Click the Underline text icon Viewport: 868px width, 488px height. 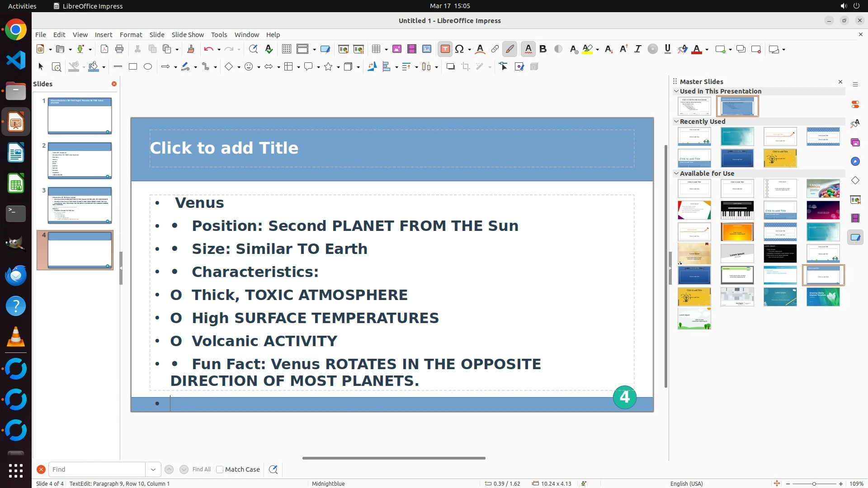(668, 49)
